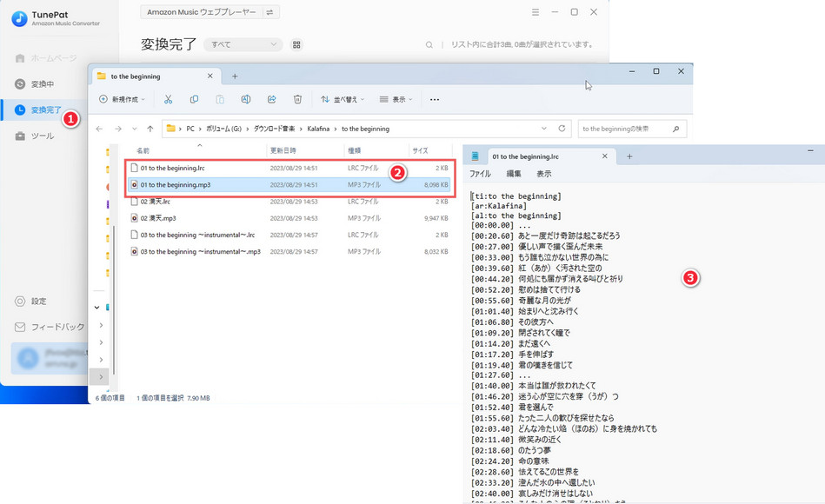Viewport: 825px width, 504px height.
Task: Toggle grid view icon in TunePat
Action: pos(296,44)
